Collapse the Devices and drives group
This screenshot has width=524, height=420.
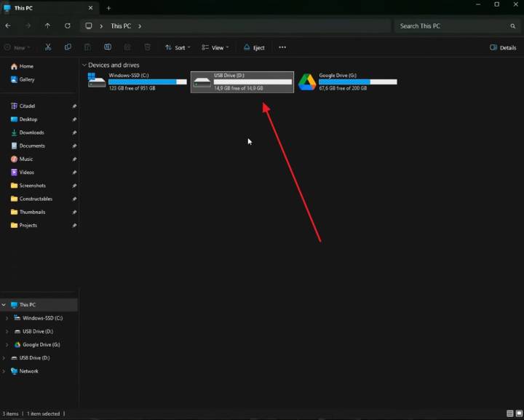[x=84, y=66]
